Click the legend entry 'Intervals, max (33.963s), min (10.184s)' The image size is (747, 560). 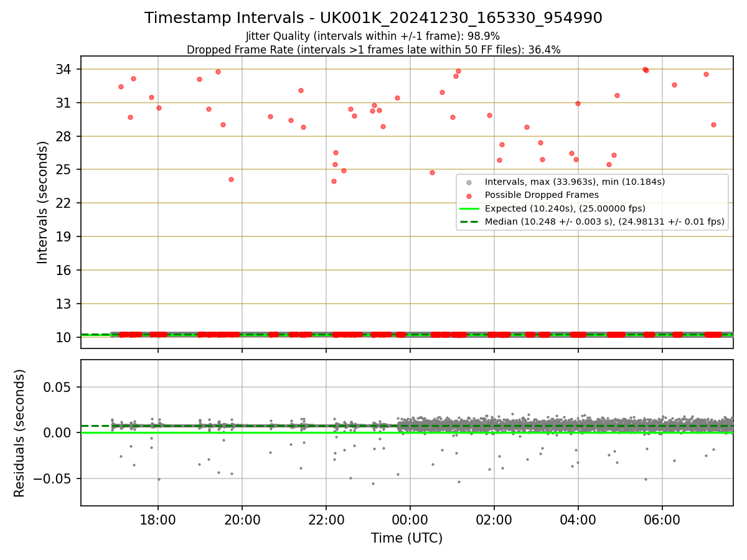click(x=575, y=182)
